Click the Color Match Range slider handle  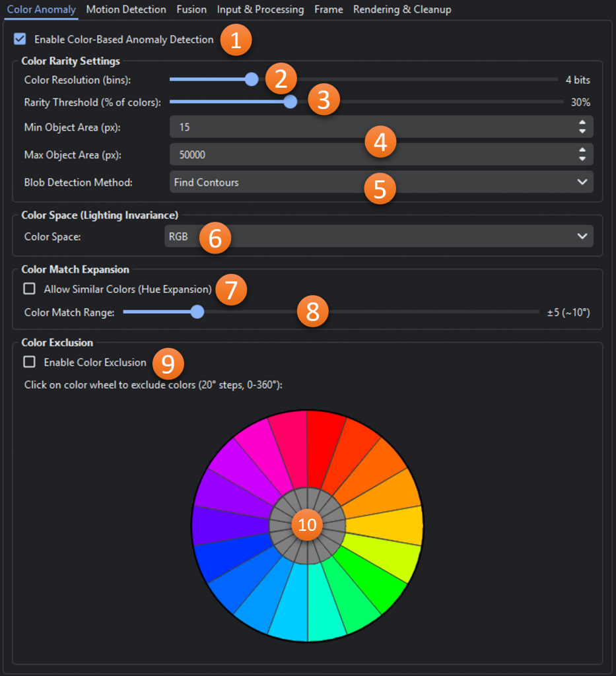click(x=197, y=312)
